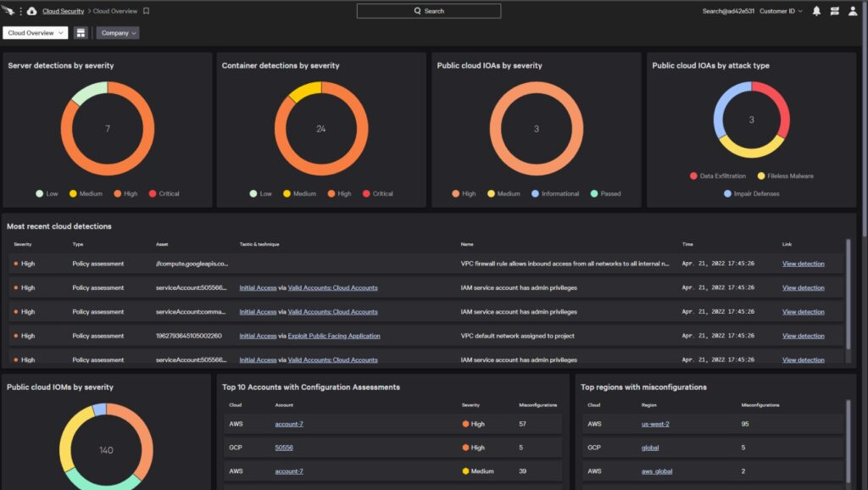
Task: Click the Falcon logo icon
Action: point(7,10)
